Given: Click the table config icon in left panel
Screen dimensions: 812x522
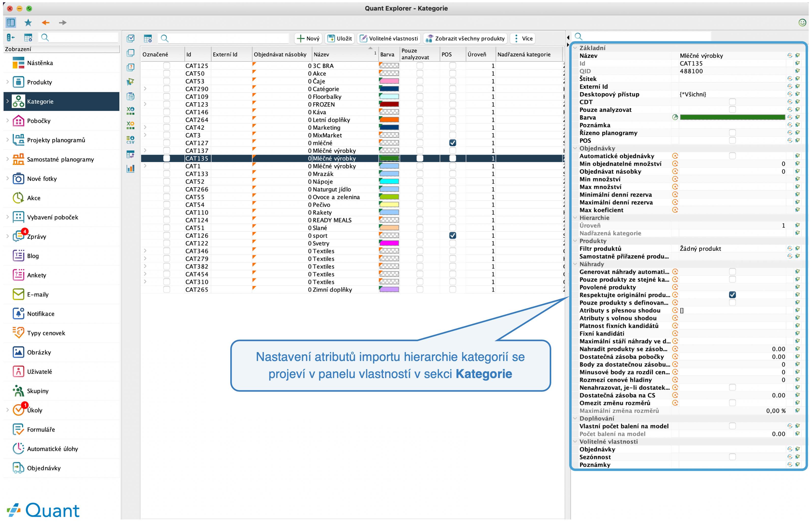Looking at the screenshot, I should point(28,37).
